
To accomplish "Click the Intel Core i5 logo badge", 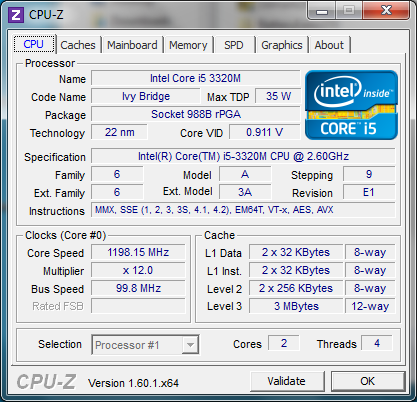I will click(x=351, y=105).
